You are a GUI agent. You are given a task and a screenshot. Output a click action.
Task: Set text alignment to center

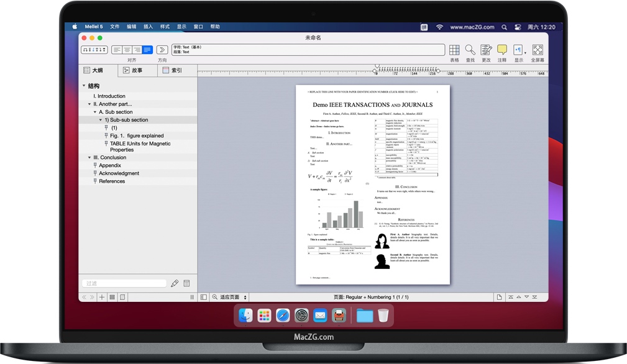(x=127, y=50)
